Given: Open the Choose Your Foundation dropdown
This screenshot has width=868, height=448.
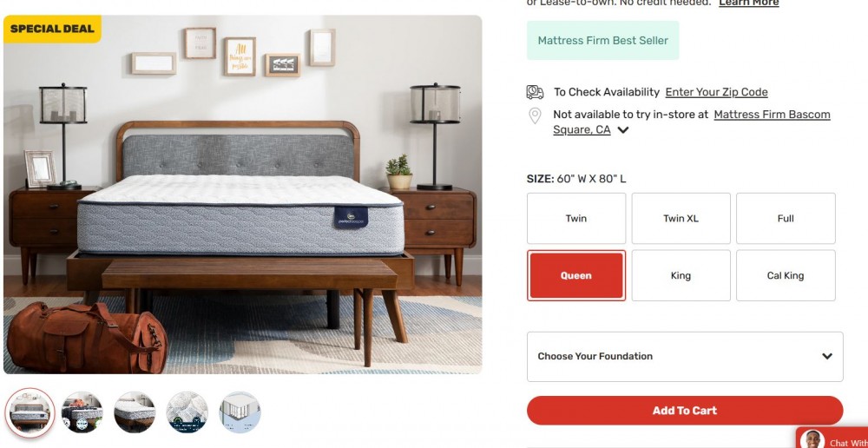Looking at the screenshot, I should pos(685,357).
